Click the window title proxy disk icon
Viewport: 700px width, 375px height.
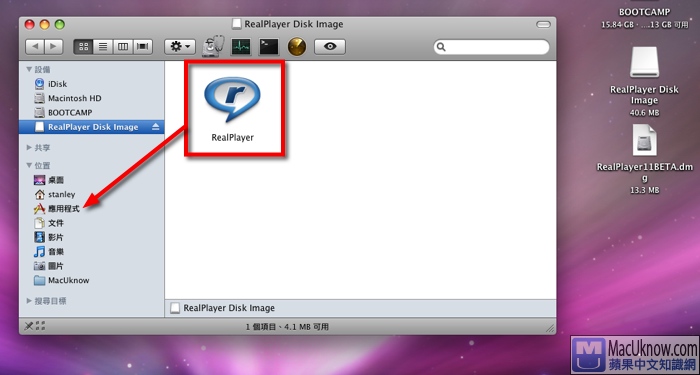click(x=237, y=24)
